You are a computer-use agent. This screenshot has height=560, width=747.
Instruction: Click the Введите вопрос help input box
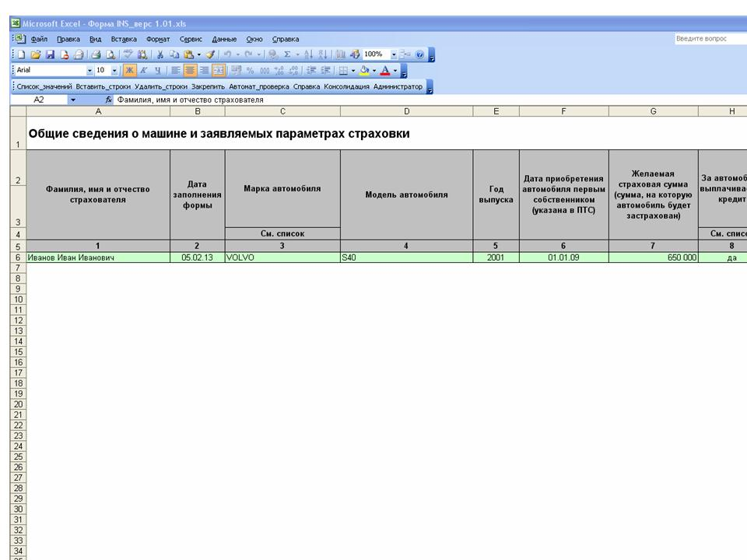point(710,39)
